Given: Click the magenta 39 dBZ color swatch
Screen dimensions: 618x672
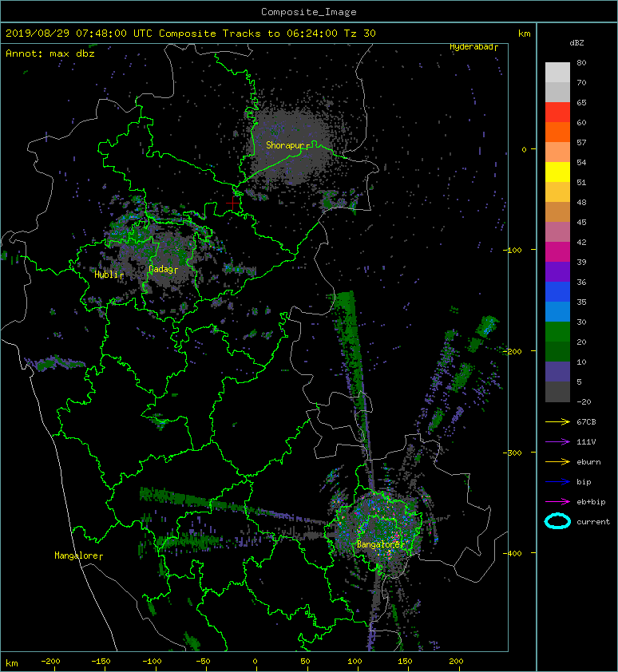Looking at the screenshot, I should [x=557, y=252].
